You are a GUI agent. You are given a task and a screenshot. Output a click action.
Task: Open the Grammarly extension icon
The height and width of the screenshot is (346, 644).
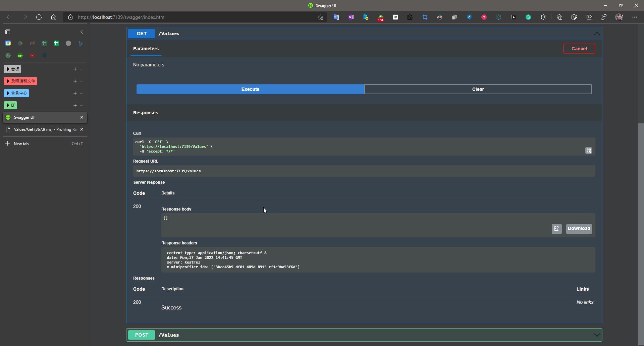[x=528, y=17]
